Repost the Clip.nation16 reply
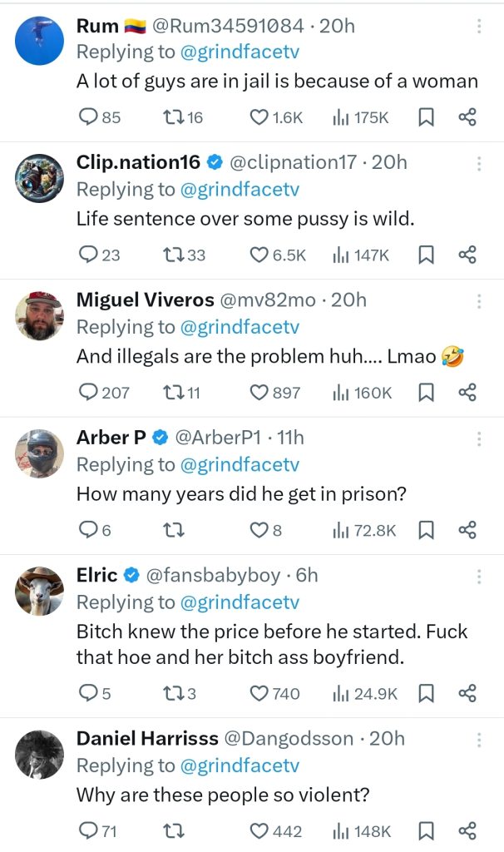Viewport: 504px width, 852px height. [174, 255]
